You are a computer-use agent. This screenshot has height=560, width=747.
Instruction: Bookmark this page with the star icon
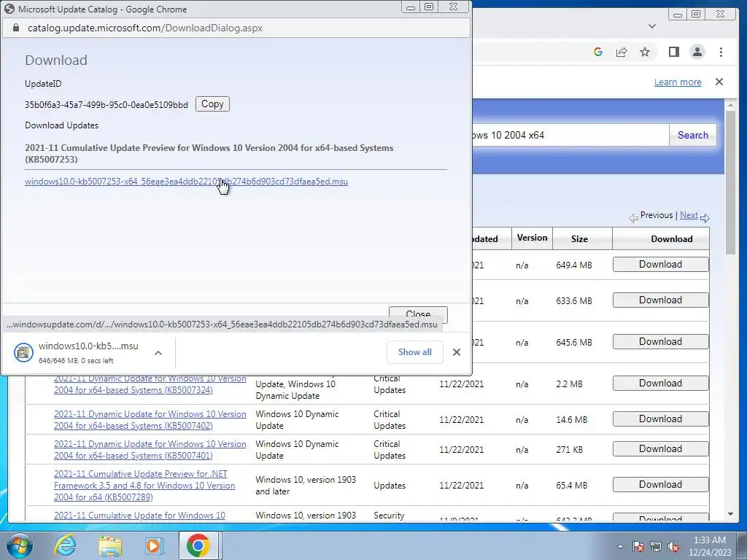point(645,52)
